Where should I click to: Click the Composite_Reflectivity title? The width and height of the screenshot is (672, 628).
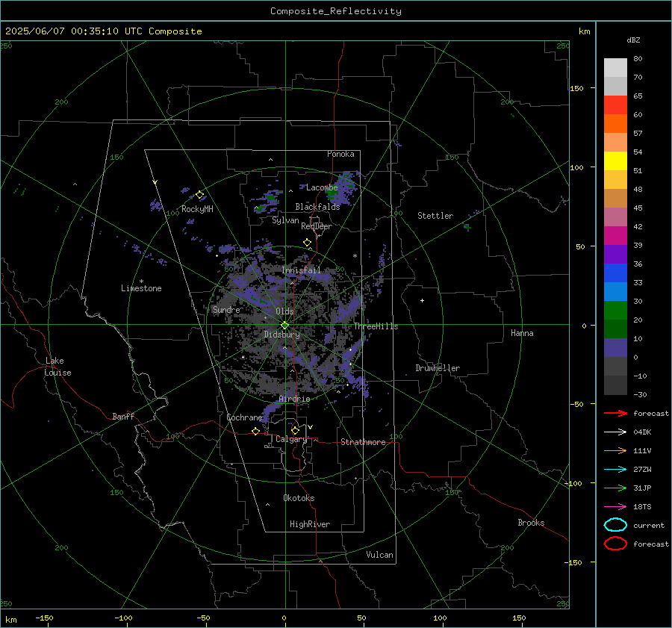(x=336, y=11)
